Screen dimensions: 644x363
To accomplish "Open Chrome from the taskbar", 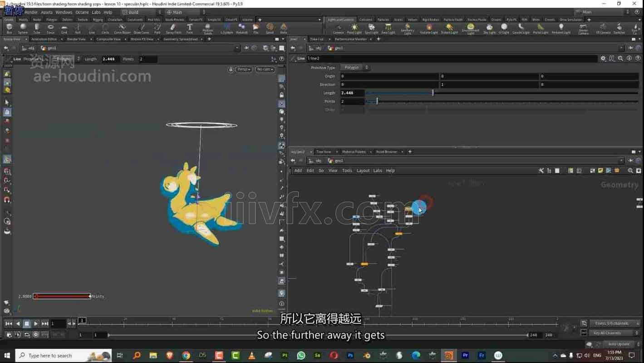I will tap(186, 355).
